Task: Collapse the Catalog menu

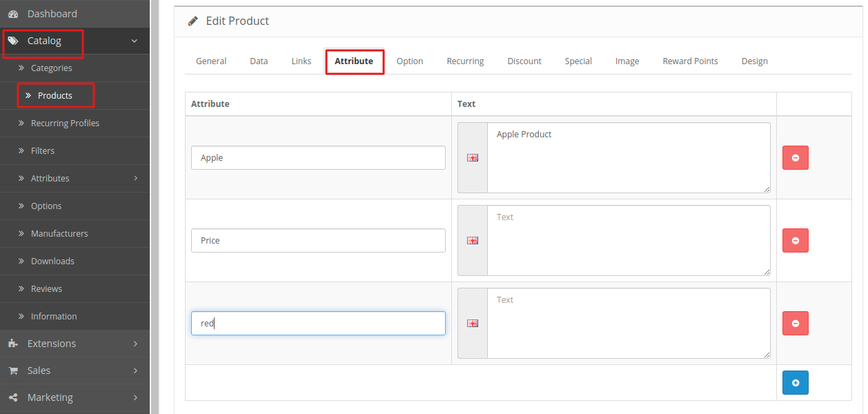Action: [135, 41]
